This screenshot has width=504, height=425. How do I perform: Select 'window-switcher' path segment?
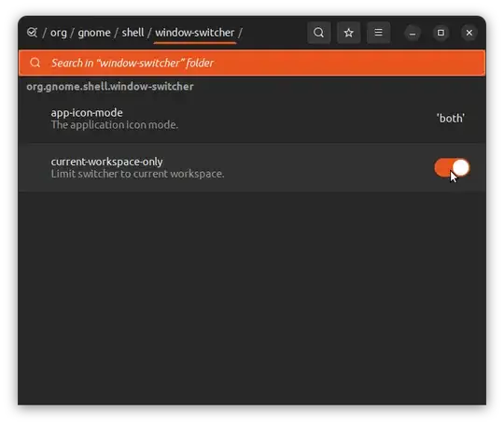(195, 33)
